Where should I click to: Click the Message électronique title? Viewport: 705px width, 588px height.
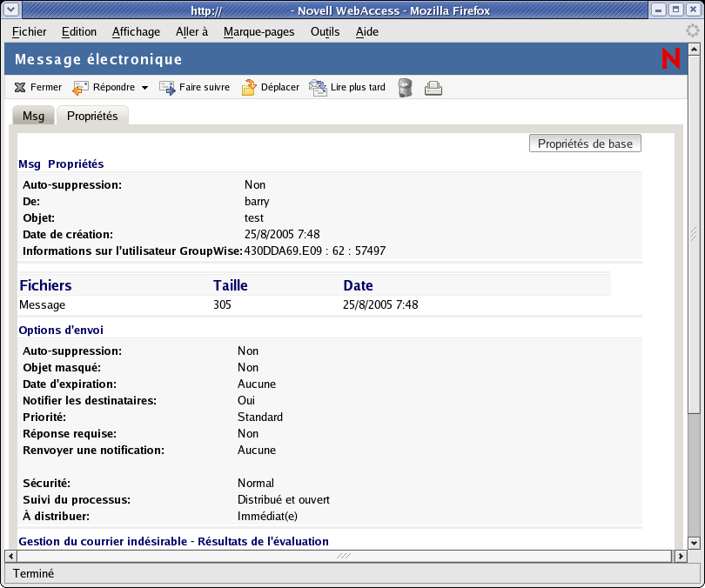pyautogui.click(x=98, y=59)
